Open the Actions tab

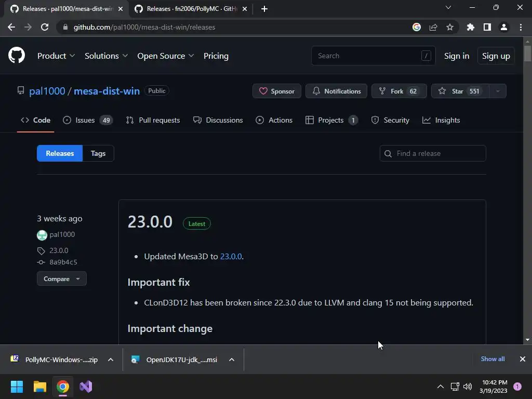coord(274,120)
